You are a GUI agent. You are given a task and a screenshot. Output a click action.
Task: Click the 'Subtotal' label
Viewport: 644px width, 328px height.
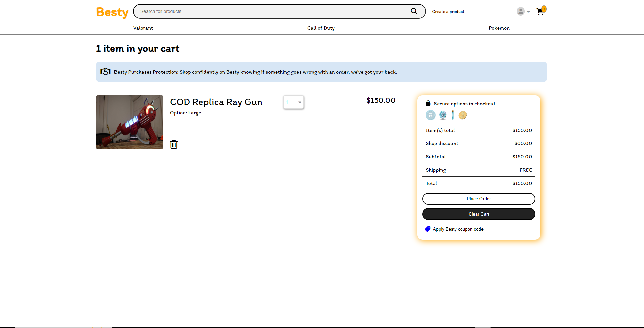coord(435,157)
